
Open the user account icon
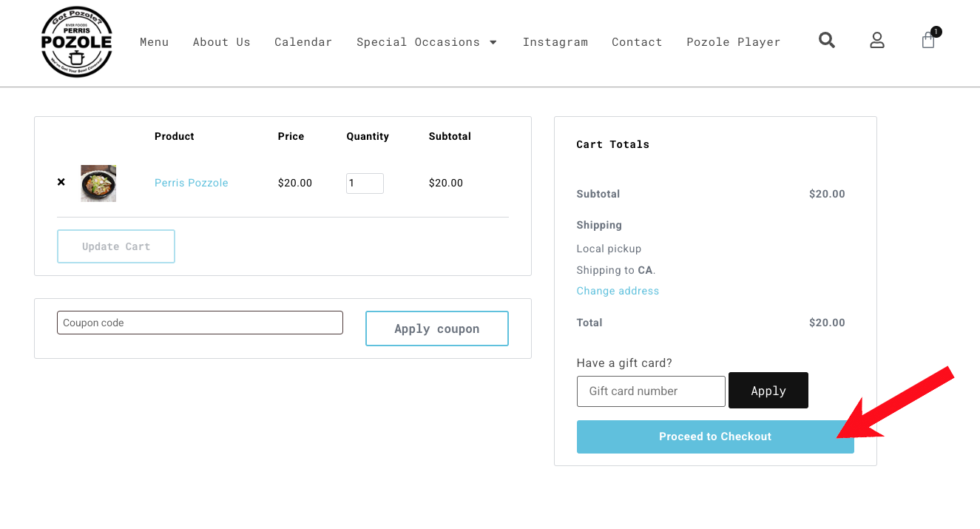tap(877, 41)
